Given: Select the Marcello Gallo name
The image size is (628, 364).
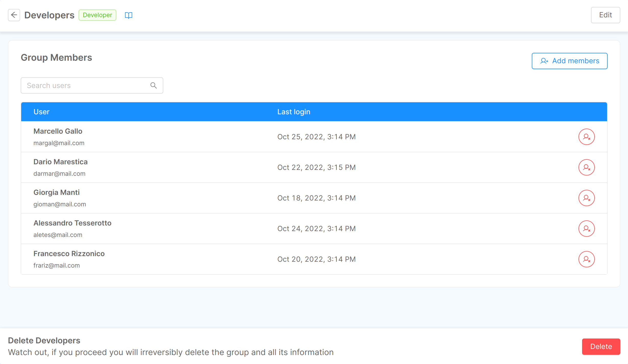Looking at the screenshot, I should (58, 131).
